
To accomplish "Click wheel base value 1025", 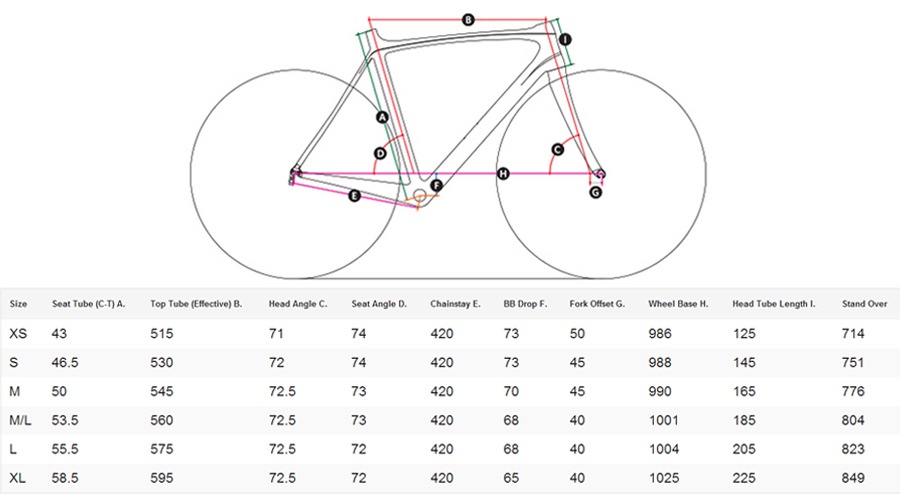I will 664,477.
